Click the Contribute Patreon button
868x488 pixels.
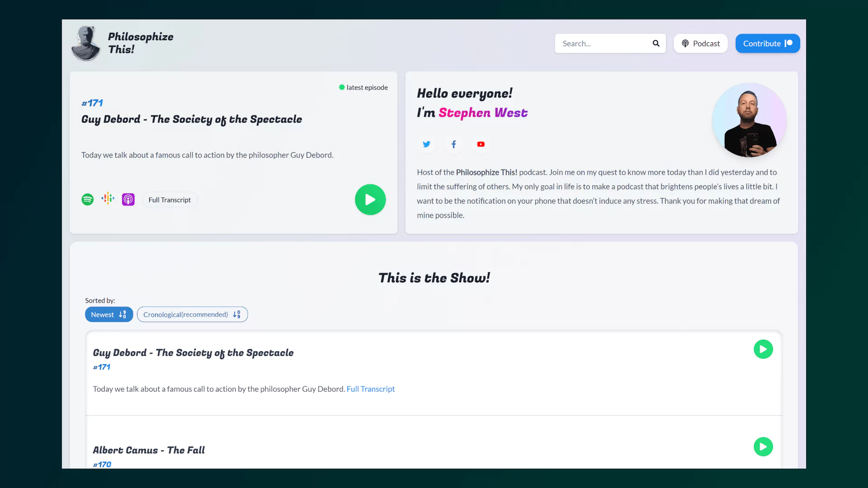point(767,43)
